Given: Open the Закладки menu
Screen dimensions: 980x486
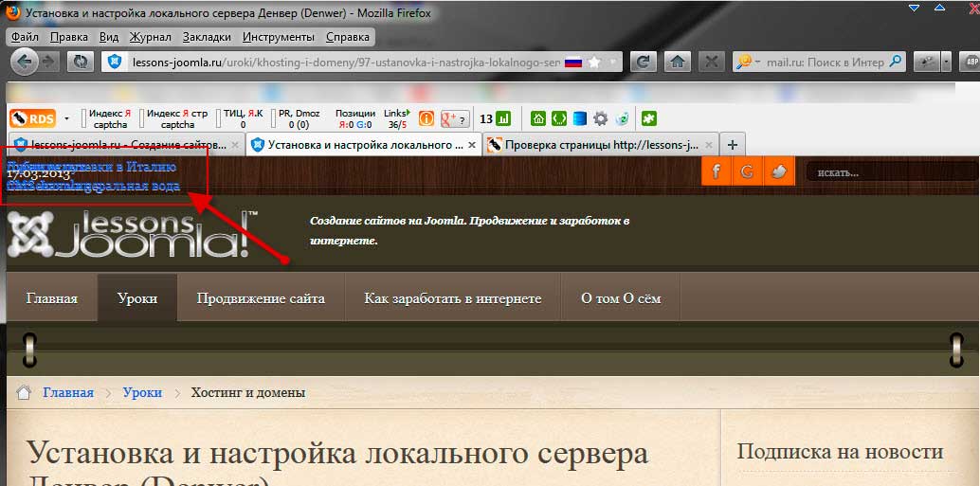Looking at the screenshot, I should tap(207, 37).
